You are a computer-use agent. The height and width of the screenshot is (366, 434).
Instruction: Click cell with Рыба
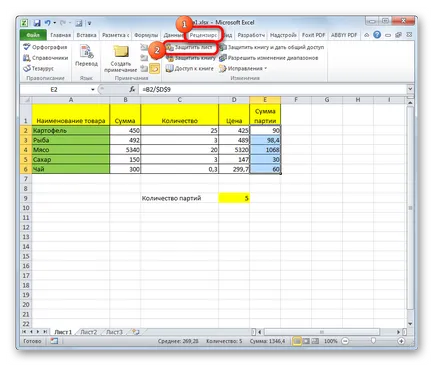(x=71, y=140)
